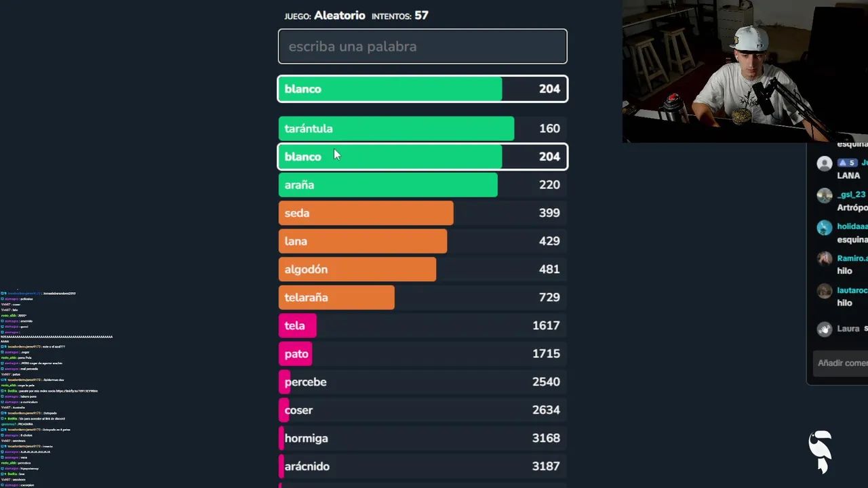Click _gsl_23's profile avatar
Screen dimensions: 868x488
(825, 196)
